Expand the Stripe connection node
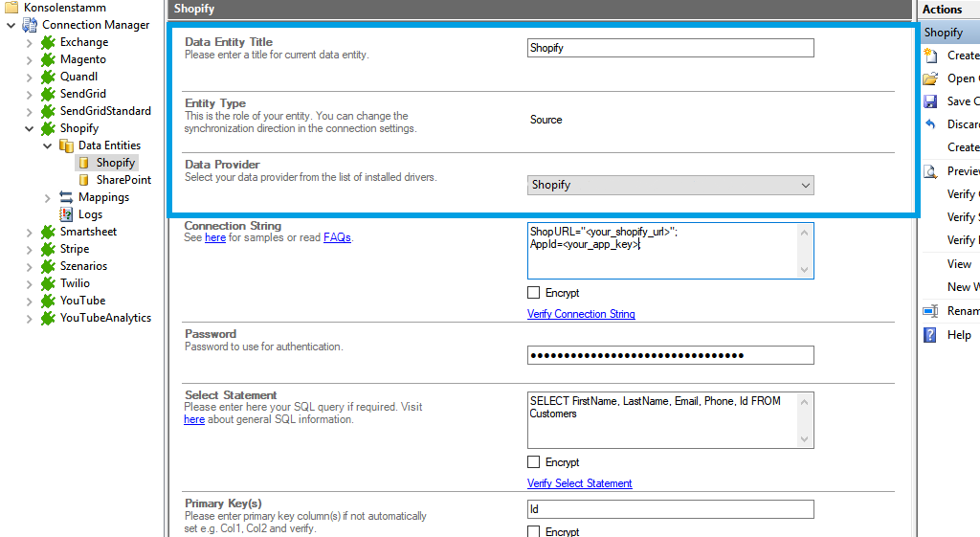Viewport: 980px width, 537px height. pos(30,249)
